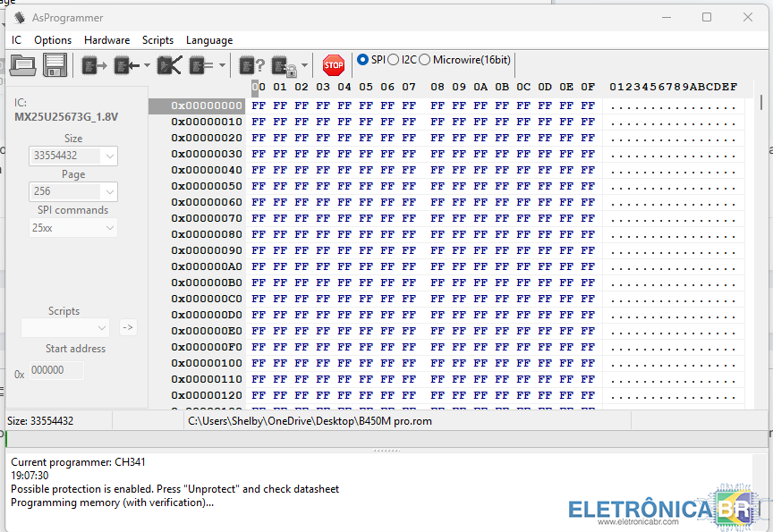
Task: Open the Scripts menu
Action: 157,40
